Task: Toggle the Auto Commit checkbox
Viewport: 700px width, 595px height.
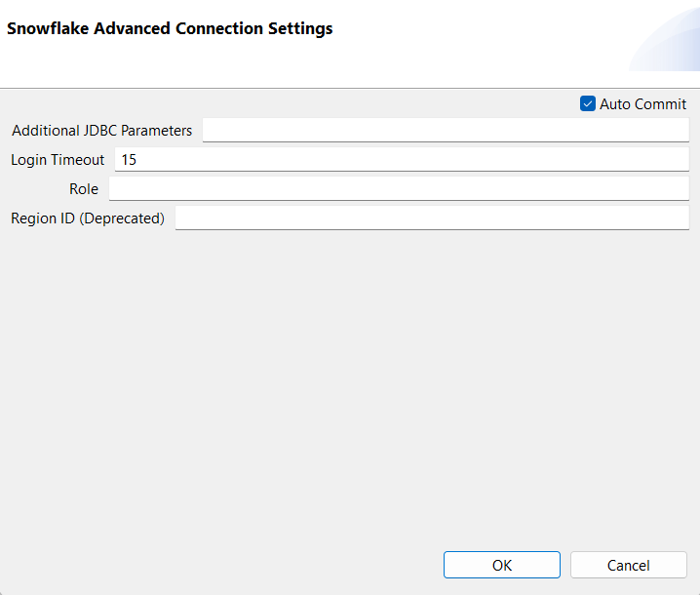Action: coord(588,103)
